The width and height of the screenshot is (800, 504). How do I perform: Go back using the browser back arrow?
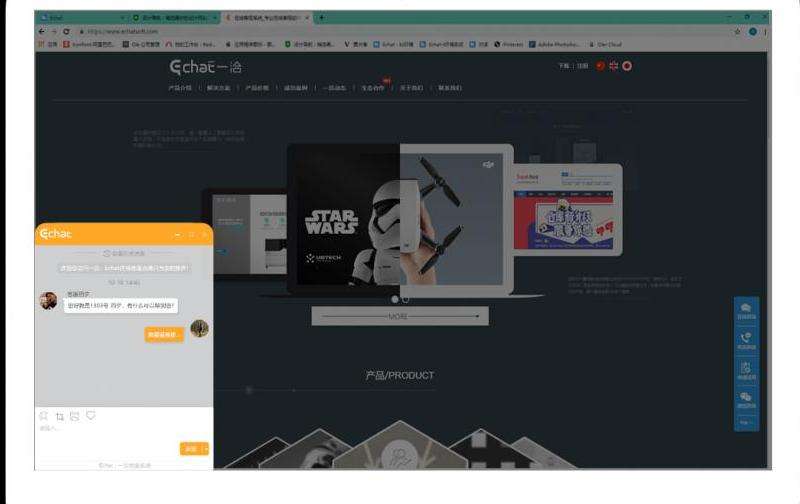42,32
